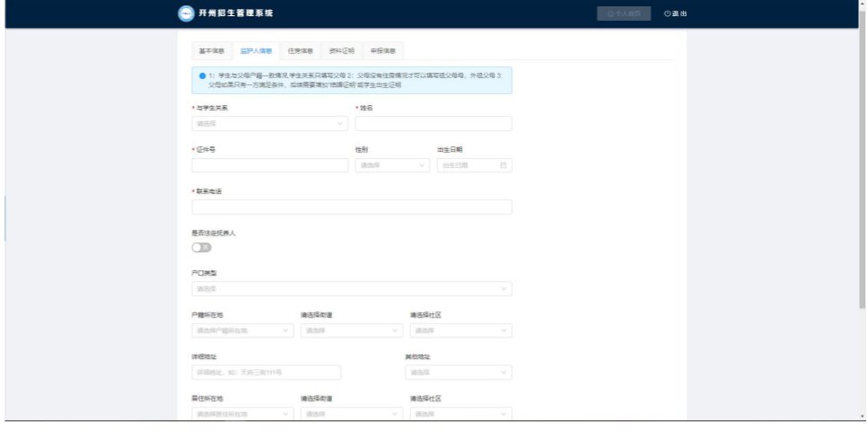868x430 pixels.
Task: Open the 性别 dropdown
Action: [x=393, y=165]
